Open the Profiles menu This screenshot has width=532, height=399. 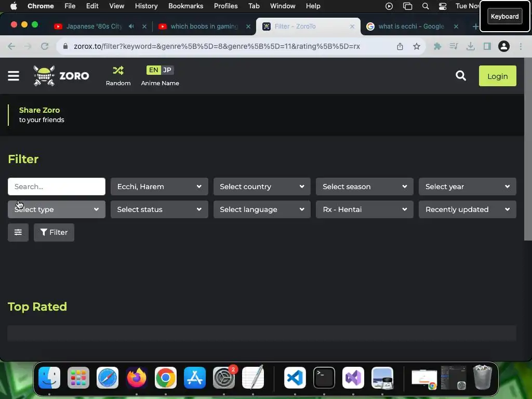coord(225,6)
